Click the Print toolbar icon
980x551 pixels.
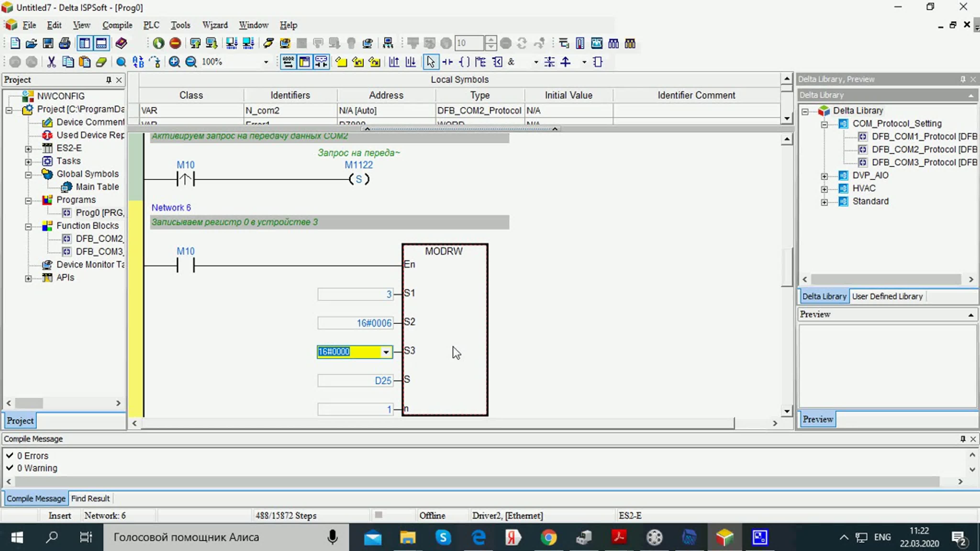tap(65, 43)
